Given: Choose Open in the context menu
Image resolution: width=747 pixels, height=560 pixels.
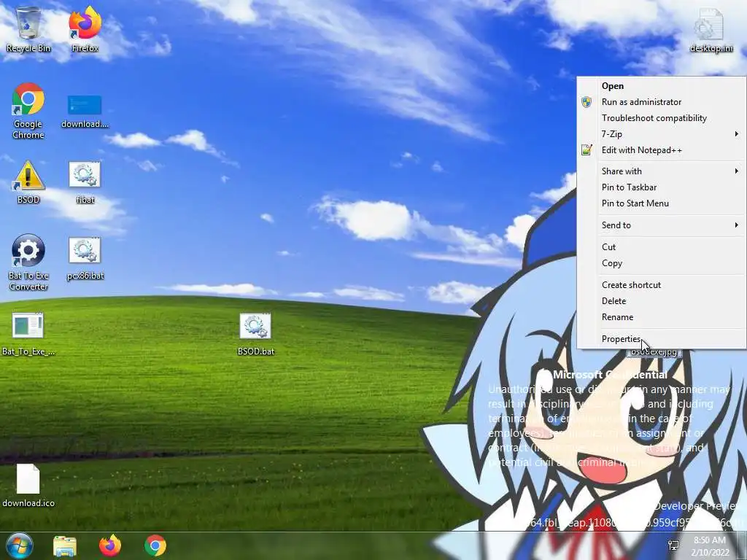Looking at the screenshot, I should pyautogui.click(x=661, y=86).
